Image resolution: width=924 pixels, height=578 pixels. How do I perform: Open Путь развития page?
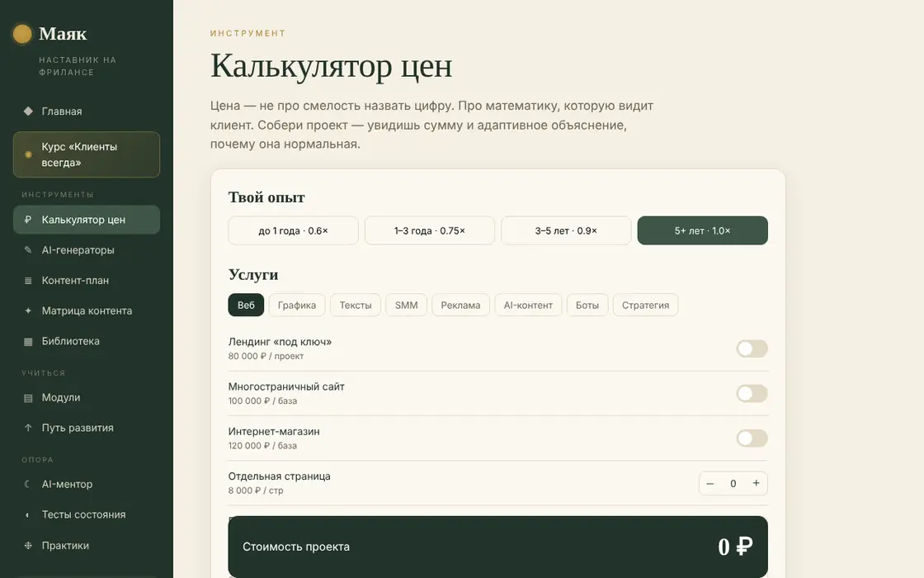click(x=87, y=429)
